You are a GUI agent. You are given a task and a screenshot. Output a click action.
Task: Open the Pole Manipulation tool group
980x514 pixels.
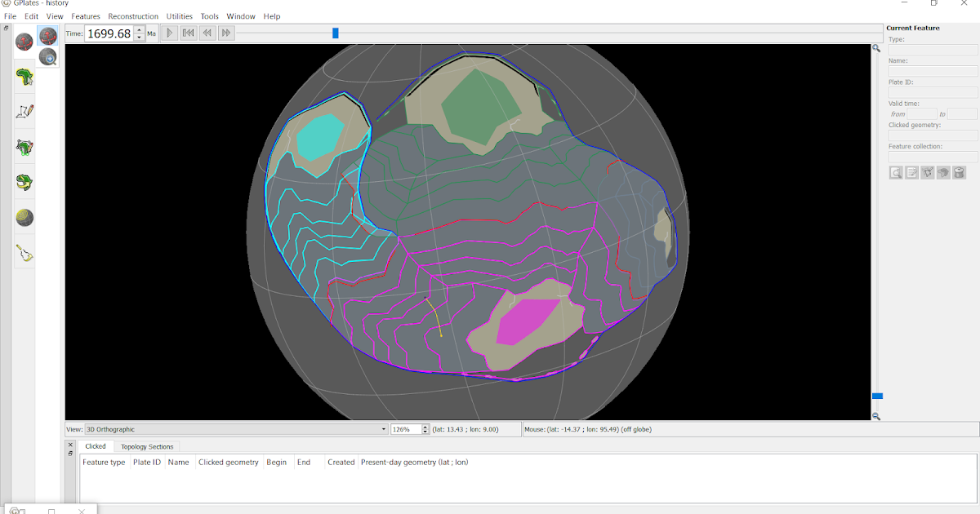click(x=24, y=182)
